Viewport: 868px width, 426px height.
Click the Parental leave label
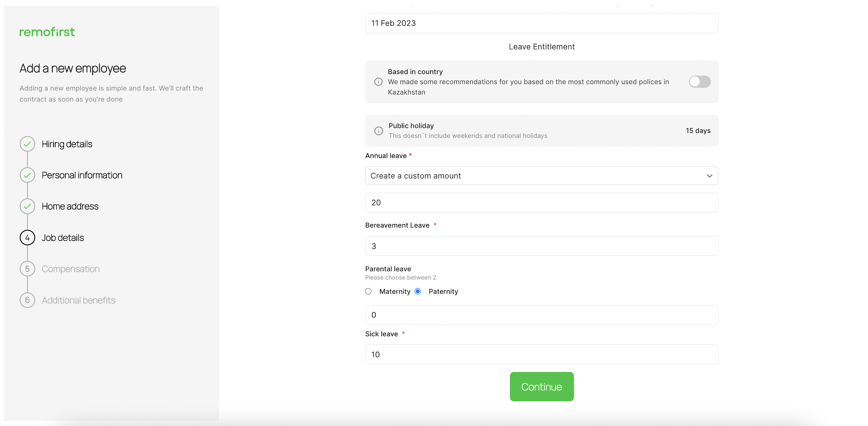pos(388,269)
